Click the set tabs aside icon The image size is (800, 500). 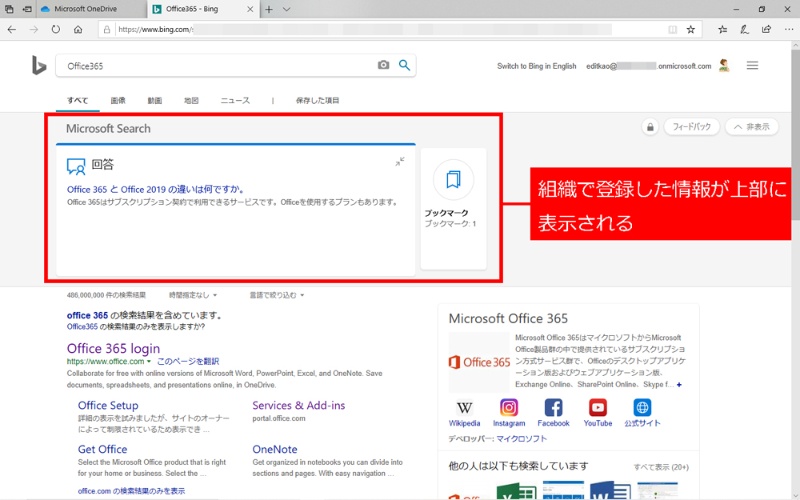coord(27,9)
